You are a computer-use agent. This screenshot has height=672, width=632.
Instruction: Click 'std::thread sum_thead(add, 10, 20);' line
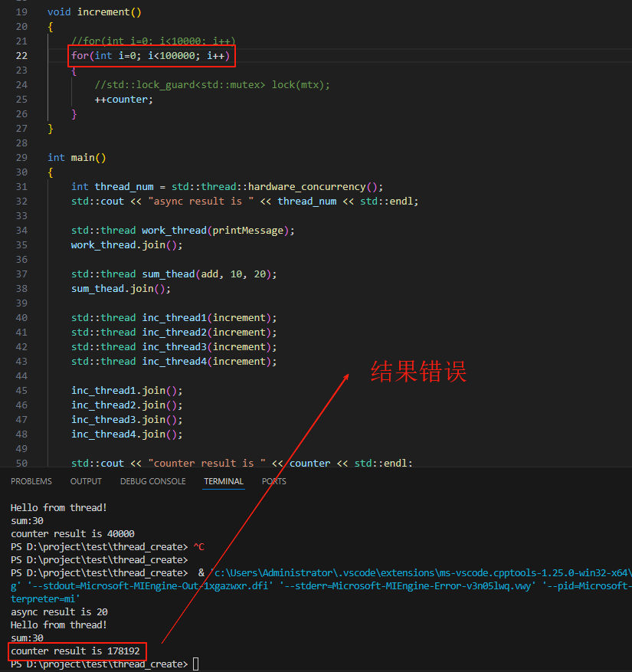[174, 274]
